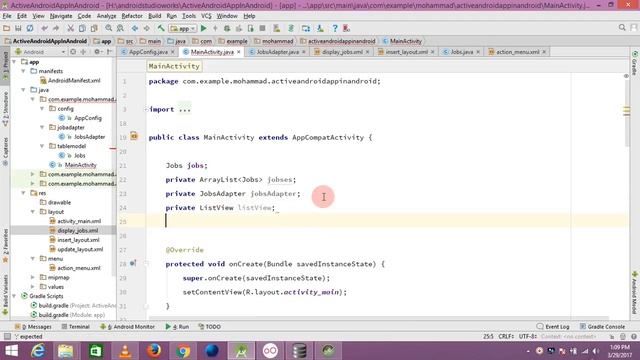Collapse the manifests folder
Viewport: 640px width, 360px height.
[x=23, y=71]
